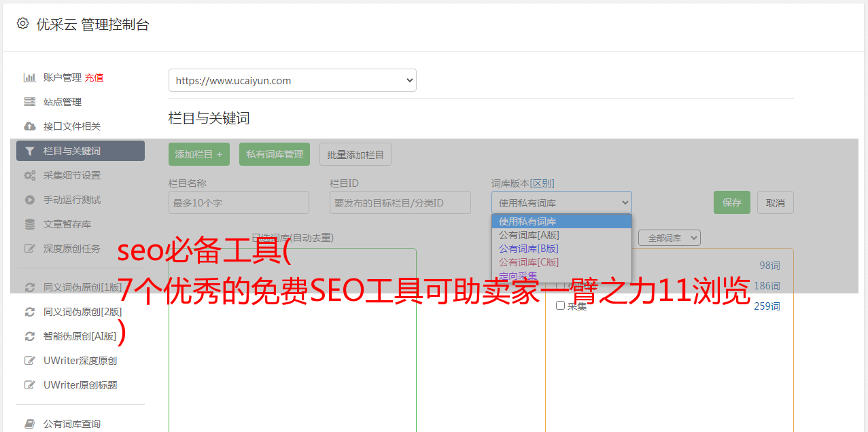Click the edit icon for 深度原创任务
The image size is (868, 432).
[30, 249]
